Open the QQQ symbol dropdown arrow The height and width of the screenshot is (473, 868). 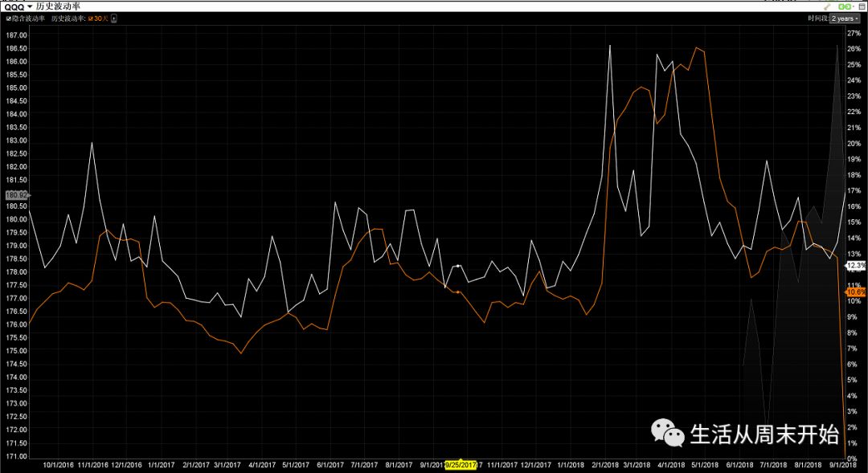[x=30, y=6]
